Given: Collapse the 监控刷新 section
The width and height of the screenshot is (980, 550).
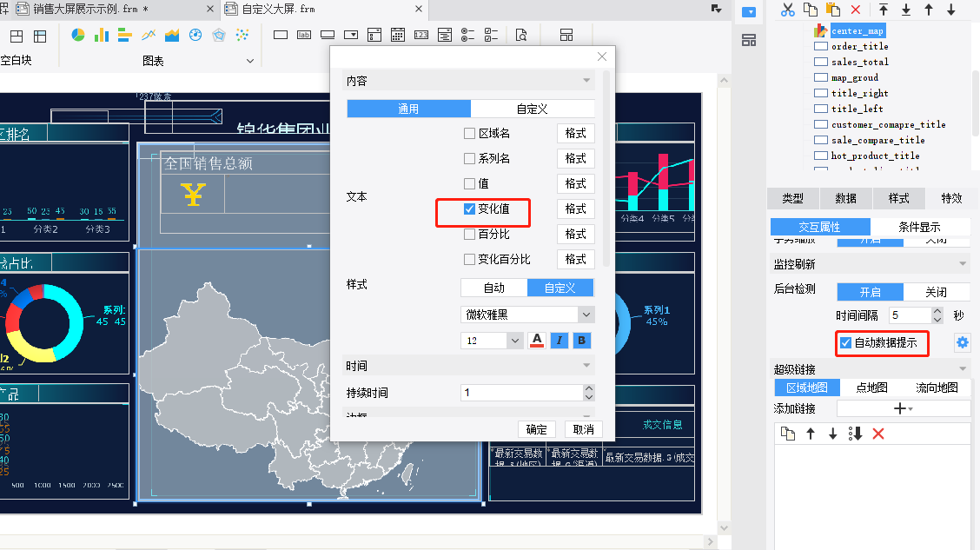Looking at the screenshot, I should point(963,264).
